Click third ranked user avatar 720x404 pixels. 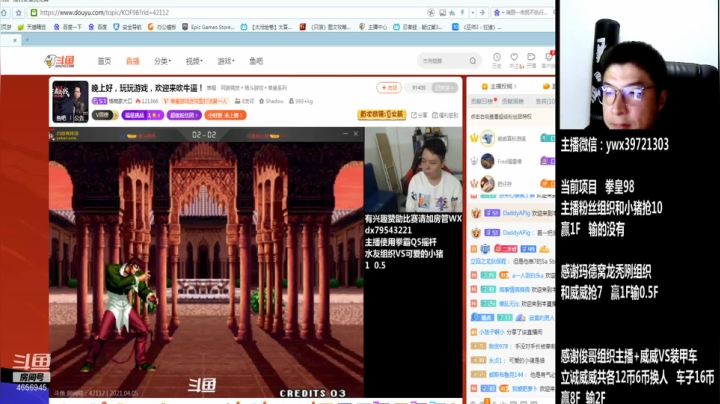(487, 184)
